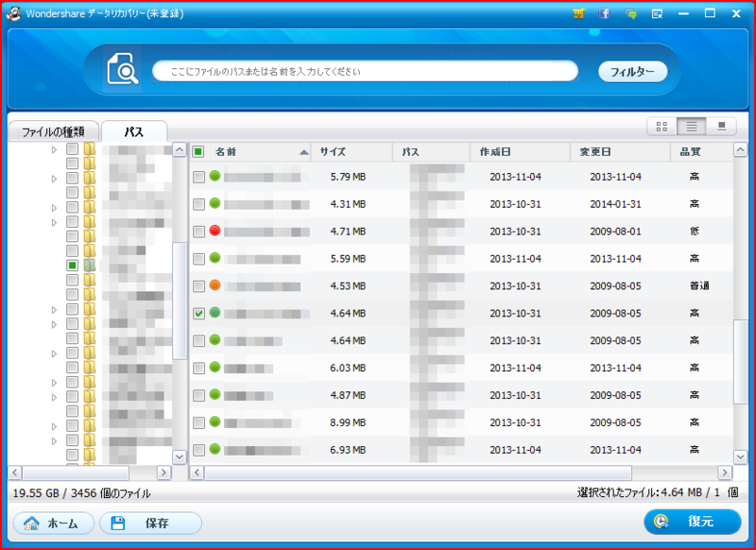Click the 普通 quality cell
This screenshot has height=550, width=756.
point(699,286)
